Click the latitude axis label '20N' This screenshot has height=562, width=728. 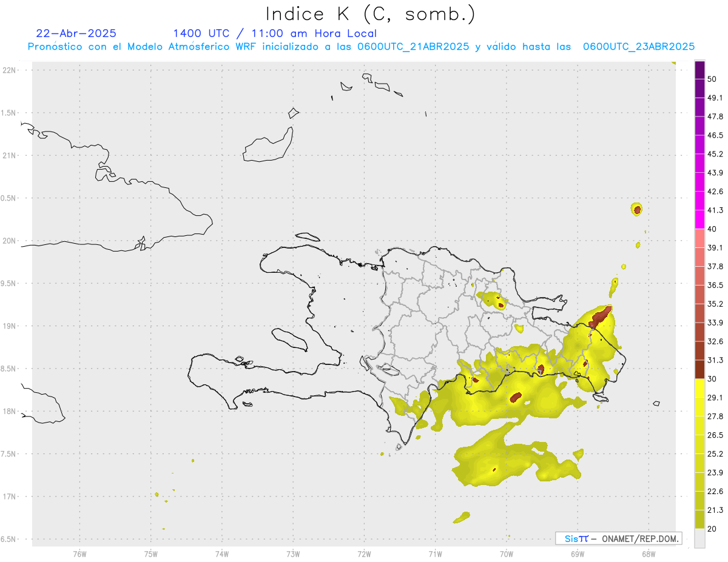tap(10, 241)
